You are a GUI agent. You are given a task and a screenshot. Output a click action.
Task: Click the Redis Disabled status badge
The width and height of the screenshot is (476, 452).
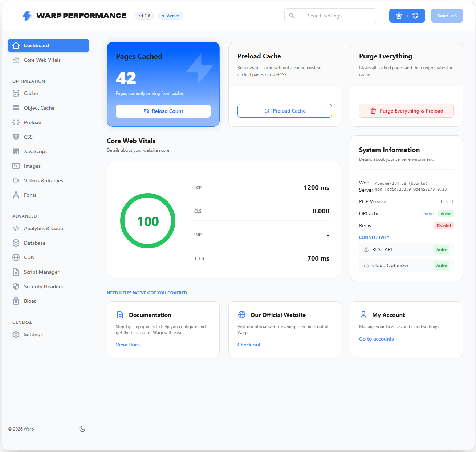[444, 225]
